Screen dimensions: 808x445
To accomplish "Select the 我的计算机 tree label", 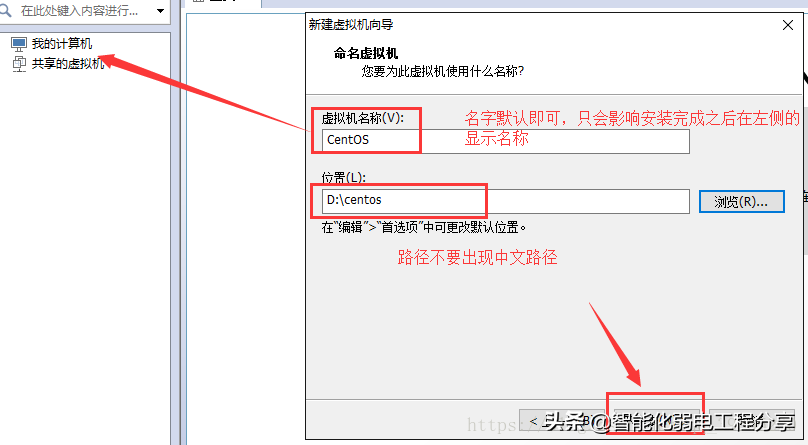I will (x=61, y=44).
